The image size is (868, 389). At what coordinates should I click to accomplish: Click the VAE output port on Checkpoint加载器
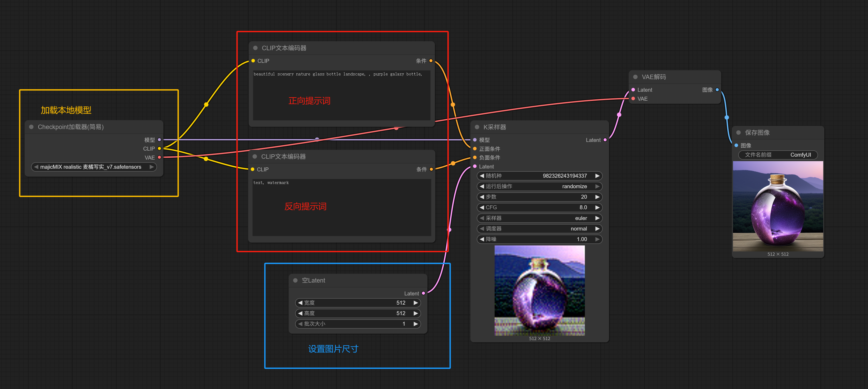point(159,157)
